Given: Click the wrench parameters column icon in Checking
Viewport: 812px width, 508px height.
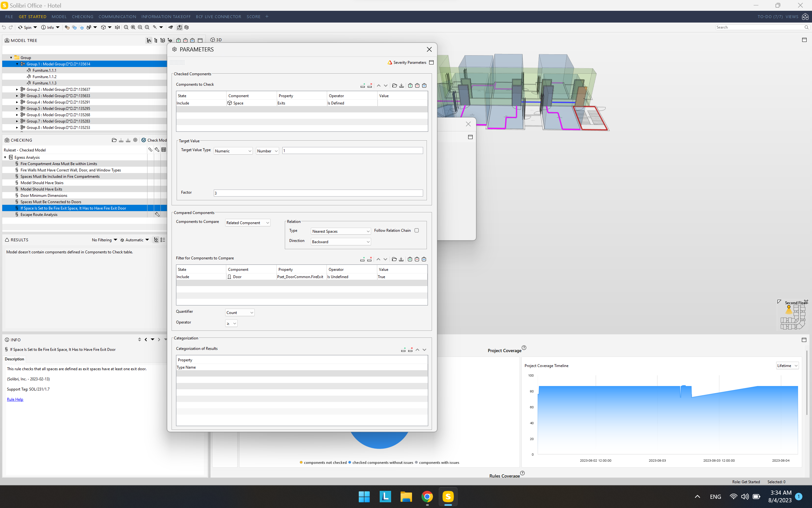Looking at the screenshot, I should click(x=157, y=150).
